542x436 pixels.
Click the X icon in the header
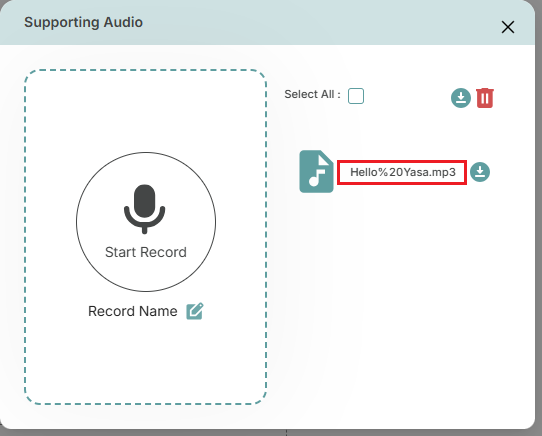click(x=508, y=27)
